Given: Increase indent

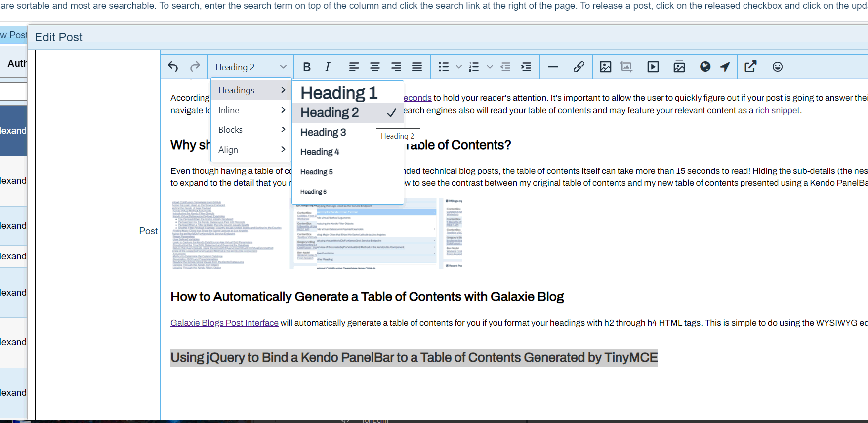Looking at the screenshot, I should pos(526,67).
